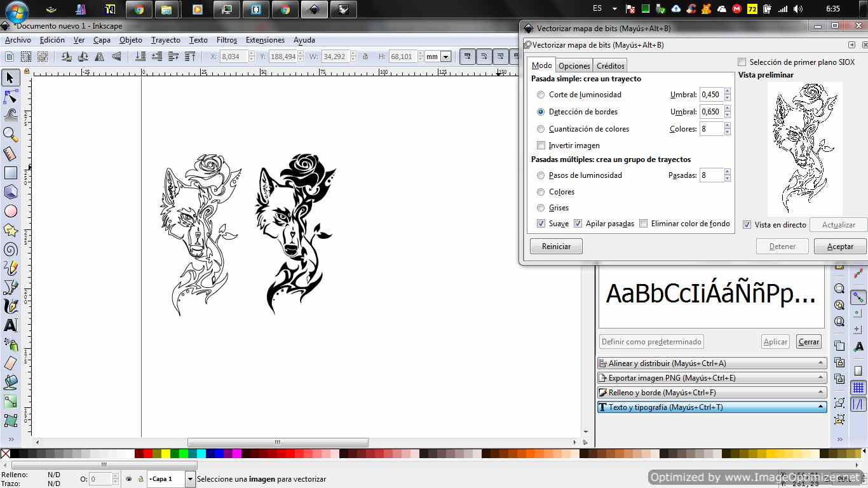Viewport: 868px width, 488px height.
Task: Expand Exportar imagen PNG panel
Action: click(712, 378)
